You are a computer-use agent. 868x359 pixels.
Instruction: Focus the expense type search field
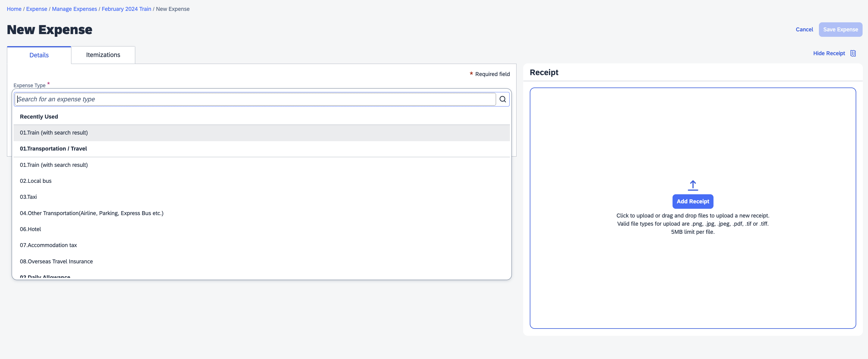point(255,99)
